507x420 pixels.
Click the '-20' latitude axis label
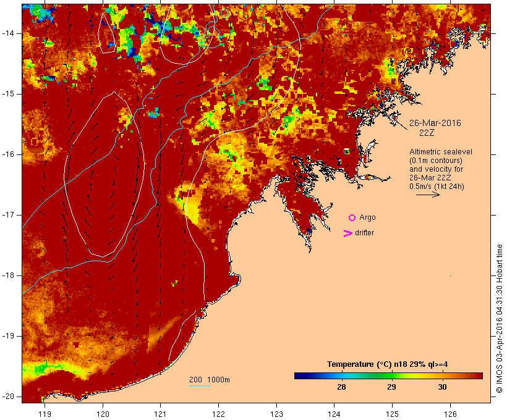click(x=7, y=397)
